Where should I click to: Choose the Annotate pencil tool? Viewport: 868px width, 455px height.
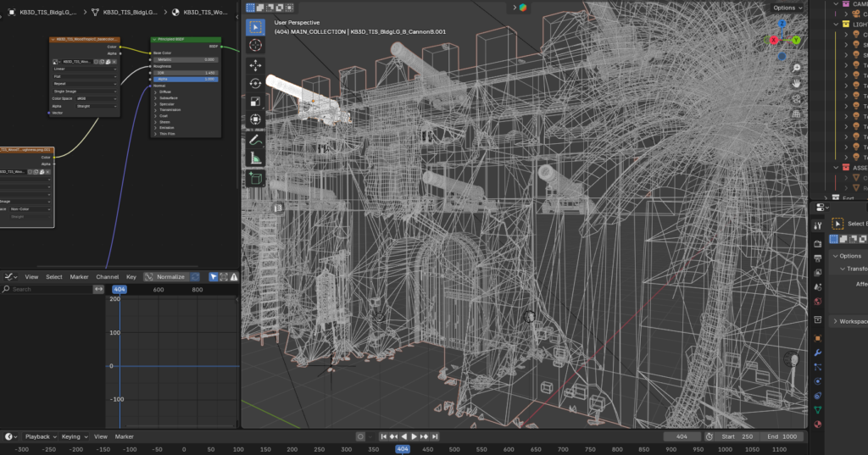(255, 140)
